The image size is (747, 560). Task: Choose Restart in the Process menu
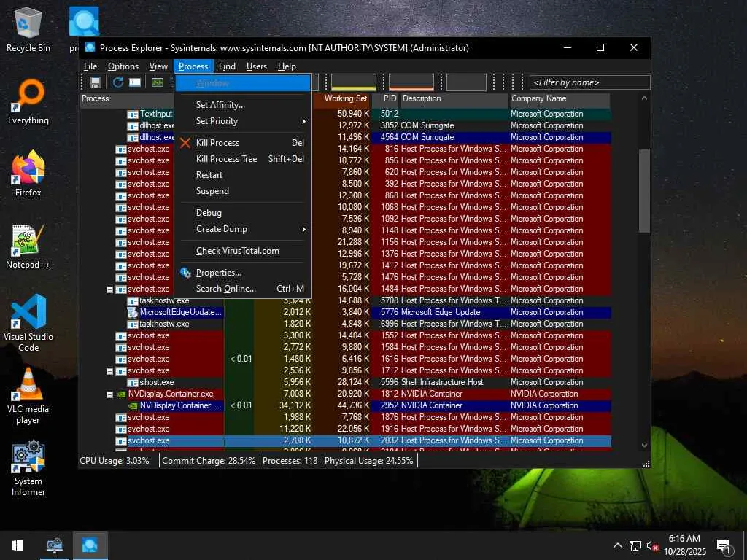(244, 175)
